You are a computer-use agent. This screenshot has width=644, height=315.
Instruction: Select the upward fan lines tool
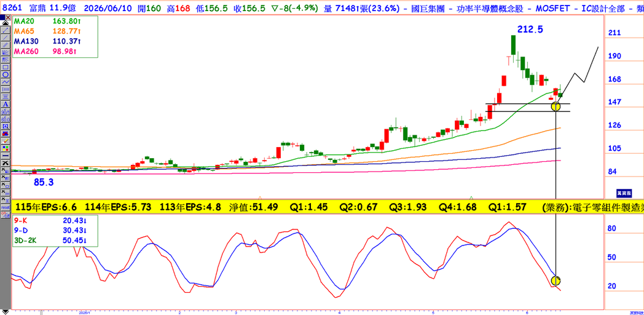[6, 52]
